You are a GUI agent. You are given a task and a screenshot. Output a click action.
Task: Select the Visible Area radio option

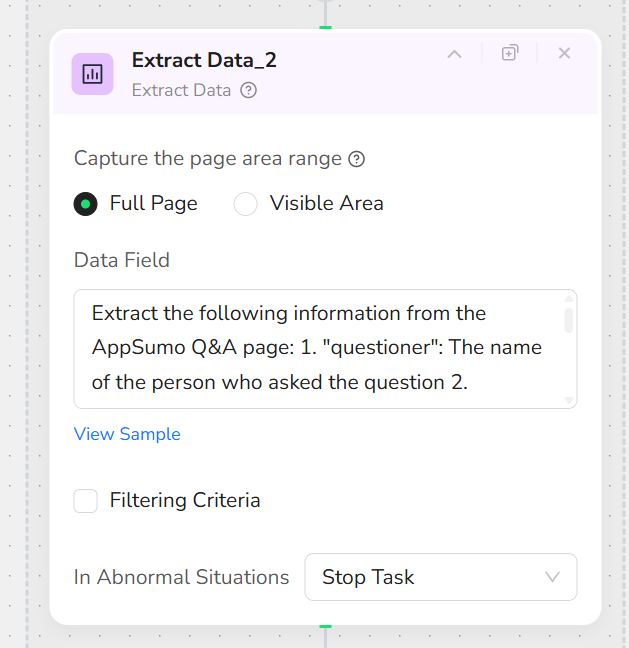[246, 204]
